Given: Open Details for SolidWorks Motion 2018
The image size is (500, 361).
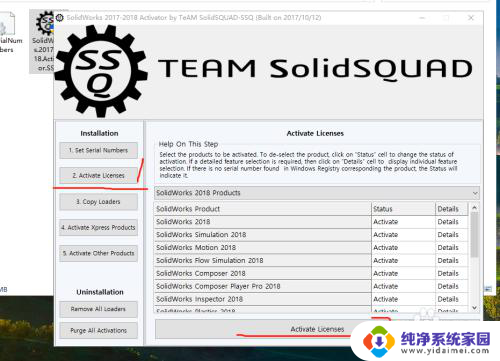Looking at the screenshot, I should click(451, 248).
